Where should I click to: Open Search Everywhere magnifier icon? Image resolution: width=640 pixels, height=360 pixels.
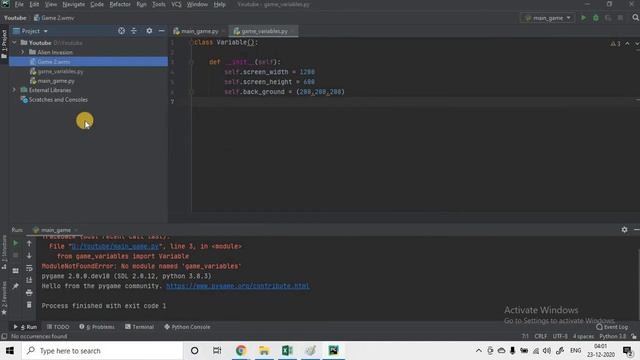pos(635,18)
